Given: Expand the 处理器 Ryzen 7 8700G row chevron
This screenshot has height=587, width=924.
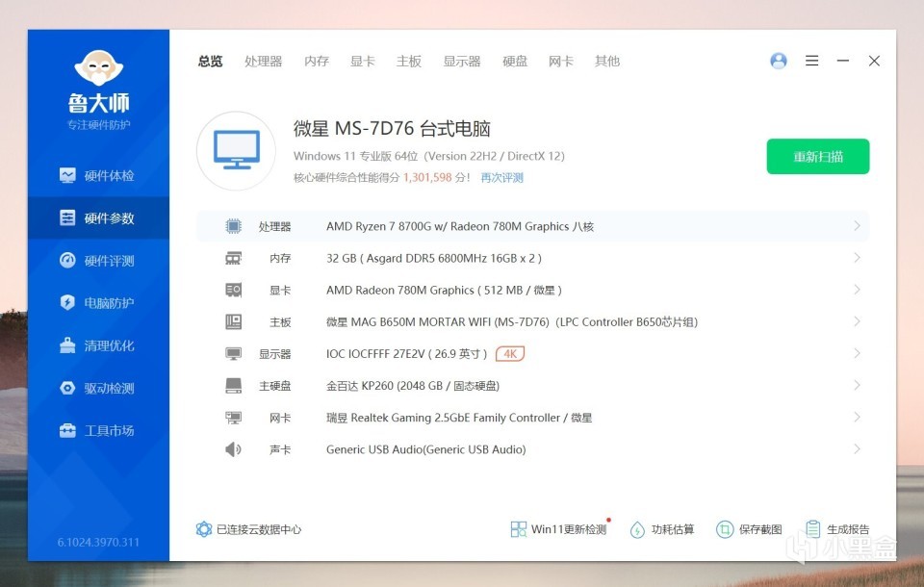Looking at the screenshot, I should [x=857, y=226].
